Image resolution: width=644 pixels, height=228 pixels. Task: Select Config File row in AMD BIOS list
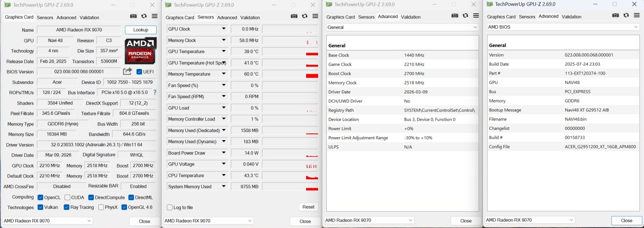coord(563,147)
